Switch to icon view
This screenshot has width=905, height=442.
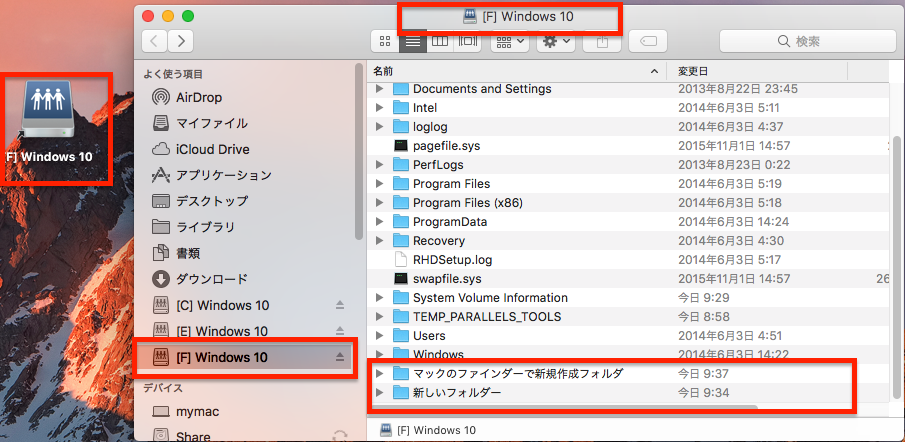click(384, 41)
